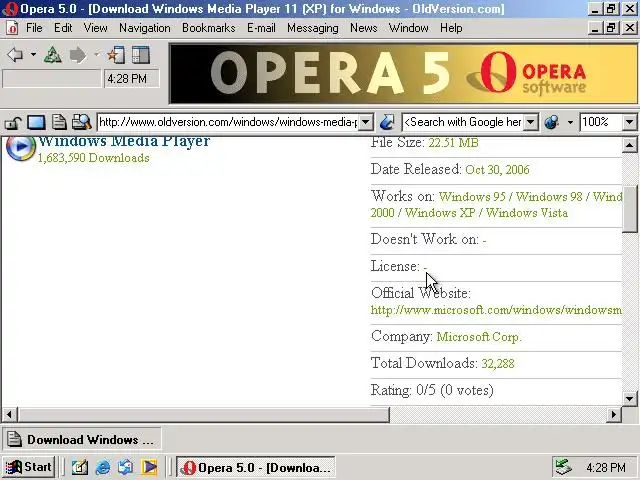Click the Opera 5 banner advertisement
Image resolution: width=640 pixels, height=480 pixels.
pyautogui.click(x=403, y=73)
